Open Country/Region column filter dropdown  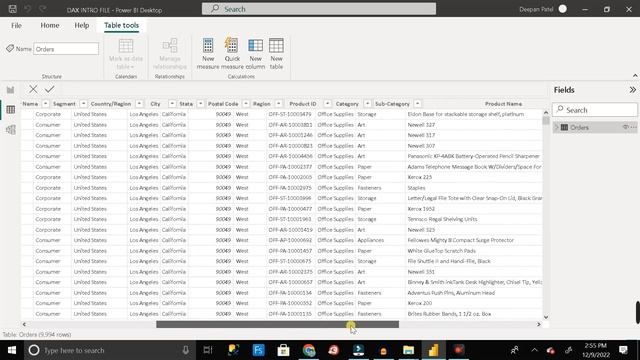(139, 104)
